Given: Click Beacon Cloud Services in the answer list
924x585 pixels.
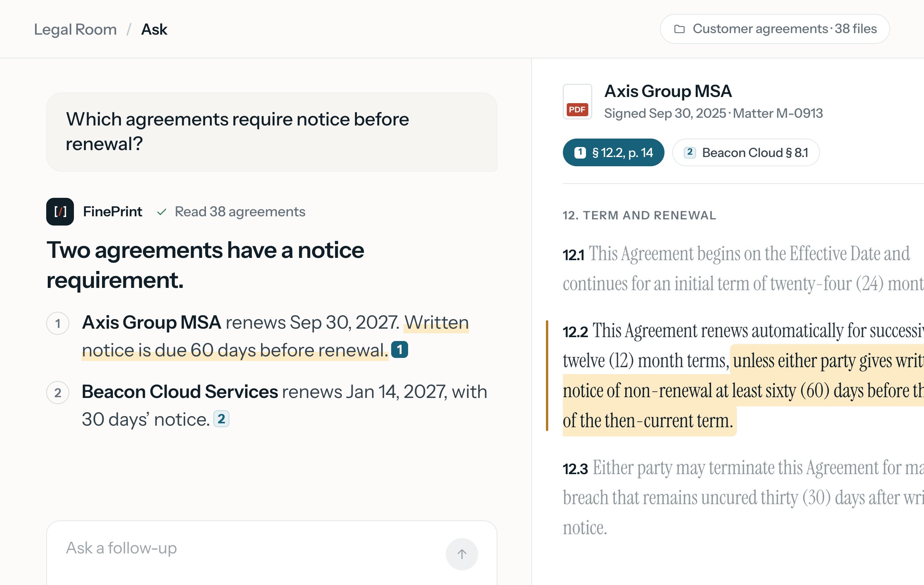Looking at the screenshot, I should [180, 391].
